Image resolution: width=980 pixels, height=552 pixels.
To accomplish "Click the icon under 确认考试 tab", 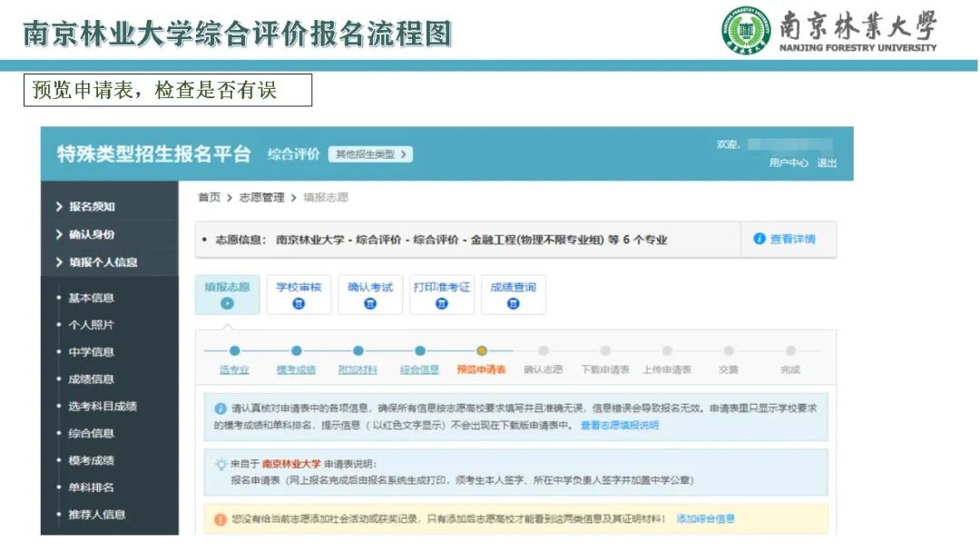I will point(370,303).
